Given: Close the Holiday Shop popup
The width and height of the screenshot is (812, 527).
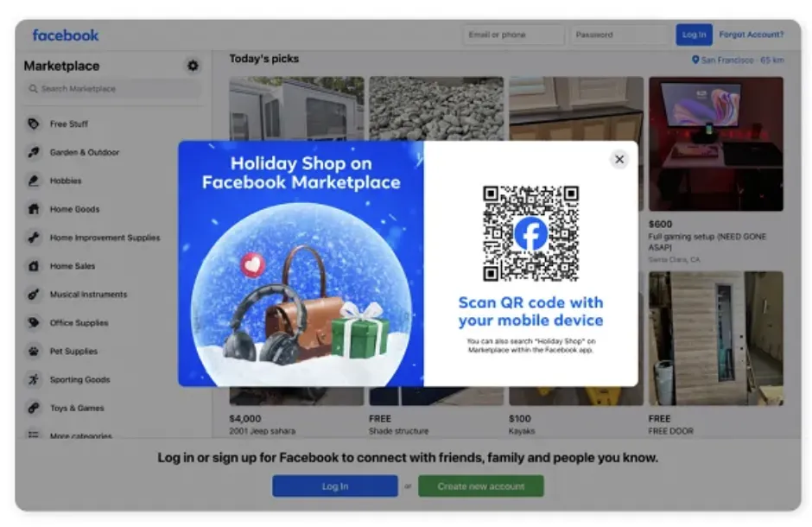Looking at the screenshot, I should point(619,159).
